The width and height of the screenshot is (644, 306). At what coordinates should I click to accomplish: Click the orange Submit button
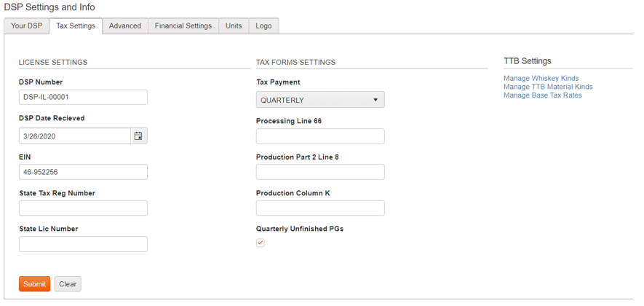coord(34,284)
